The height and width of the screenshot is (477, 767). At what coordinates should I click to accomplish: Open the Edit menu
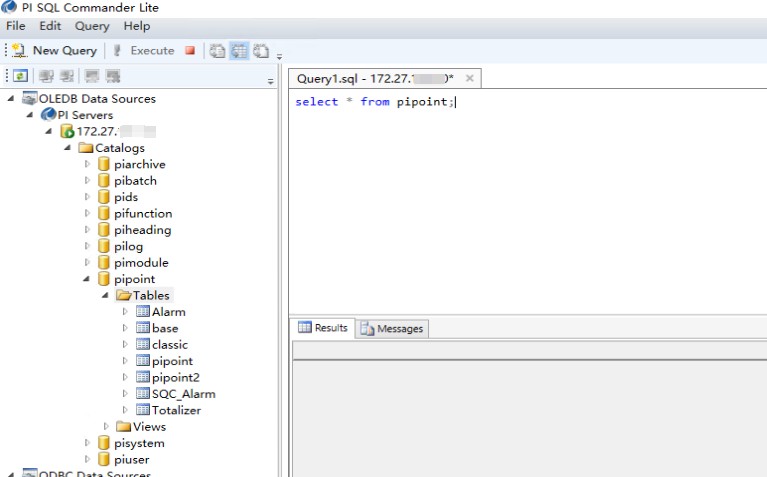(50, 26)
